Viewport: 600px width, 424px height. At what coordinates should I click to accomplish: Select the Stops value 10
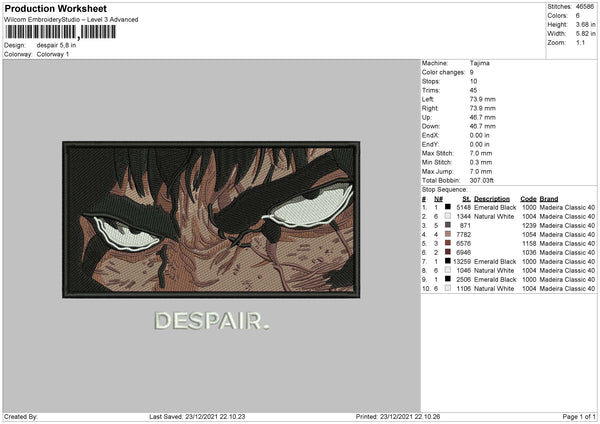point(473,81)
